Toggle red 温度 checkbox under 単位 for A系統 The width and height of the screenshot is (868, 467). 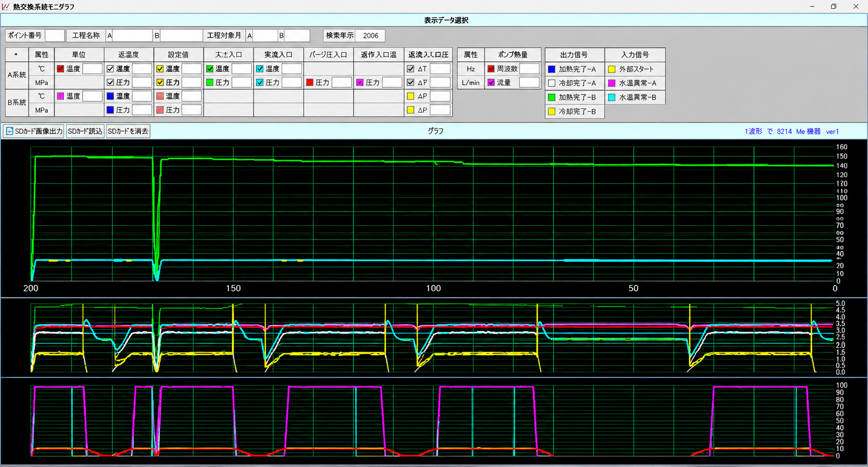click(x=60, y=69)
